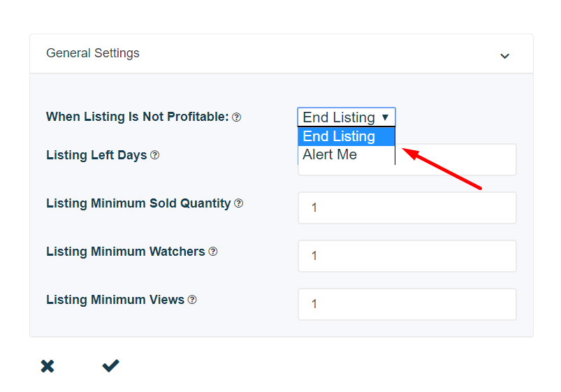Confirm settings with the checkmark icon
Screen dimensions: 561x392
(110, 365)
